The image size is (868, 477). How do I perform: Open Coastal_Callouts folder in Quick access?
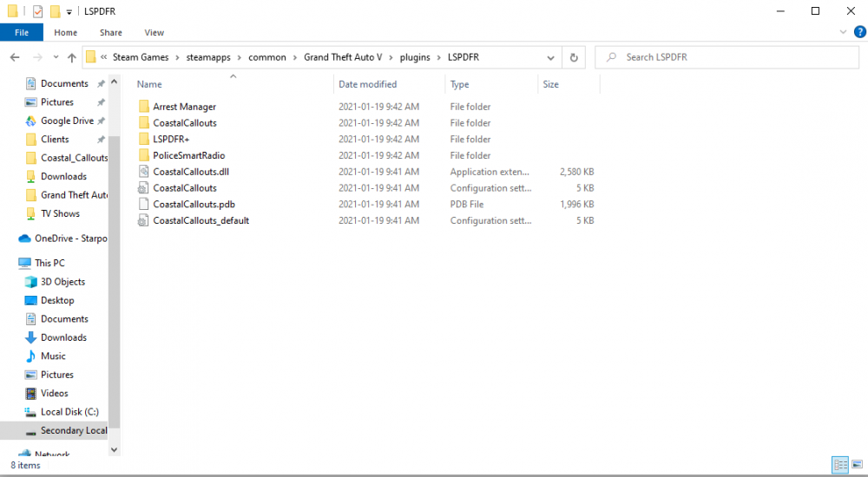(x=67, y=158)
